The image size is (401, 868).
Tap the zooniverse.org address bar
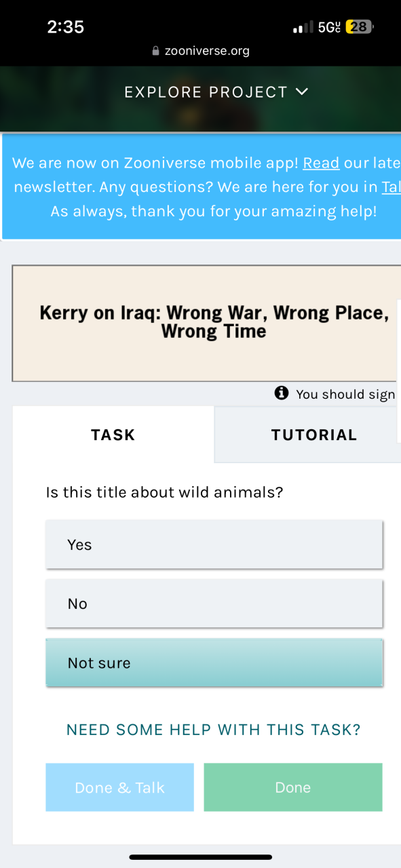coord(201,51)
